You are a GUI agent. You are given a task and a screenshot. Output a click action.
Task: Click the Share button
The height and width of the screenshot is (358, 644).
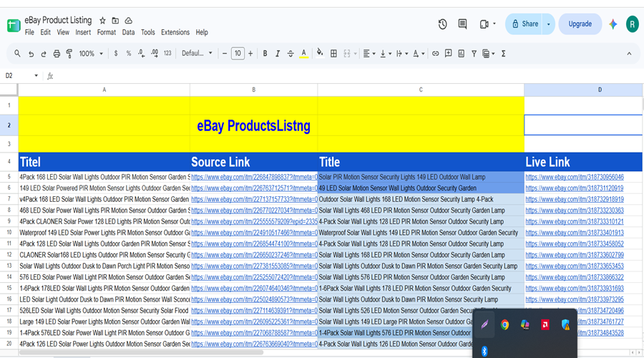pyautogui.click(x=525, y=24)
